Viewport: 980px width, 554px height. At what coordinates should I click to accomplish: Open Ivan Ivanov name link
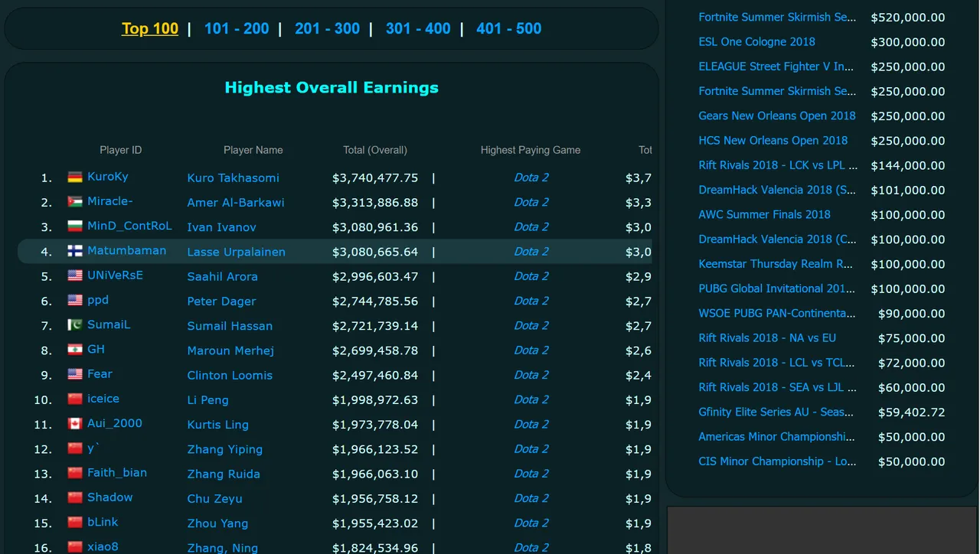[x=222, y=227]
